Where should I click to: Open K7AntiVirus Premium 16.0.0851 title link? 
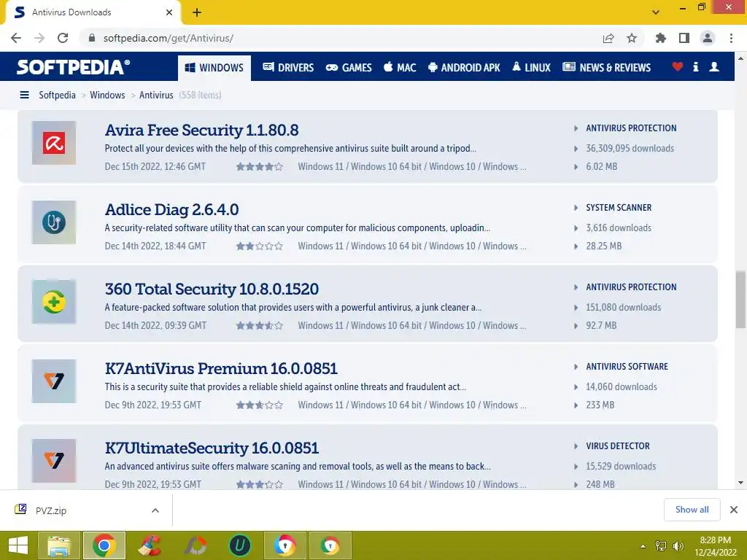221,368
